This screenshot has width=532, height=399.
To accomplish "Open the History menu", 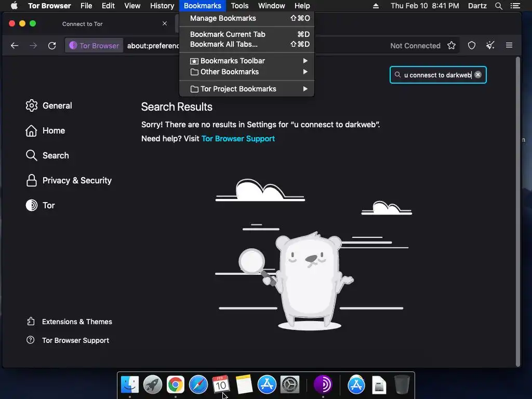I will coord(162,6).
